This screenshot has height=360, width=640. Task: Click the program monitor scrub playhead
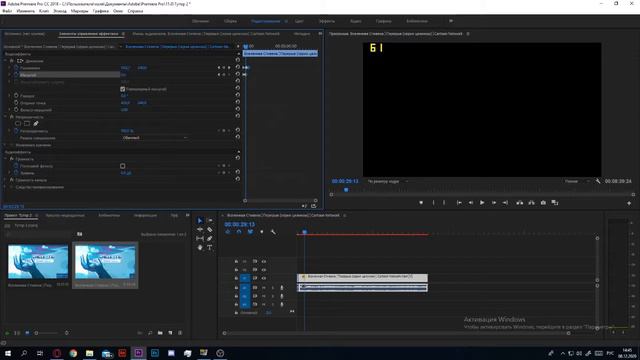(346, 190)
